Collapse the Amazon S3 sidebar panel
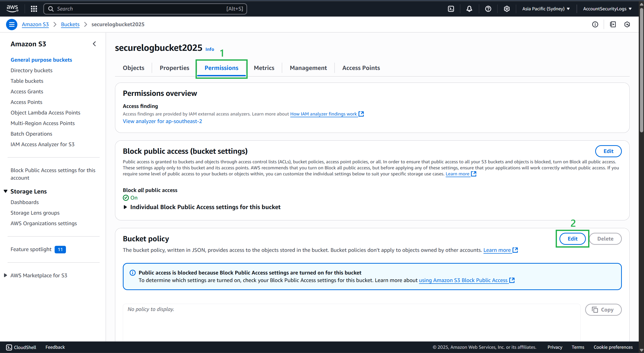The image size is (644, 353). (x=94, y=44)
